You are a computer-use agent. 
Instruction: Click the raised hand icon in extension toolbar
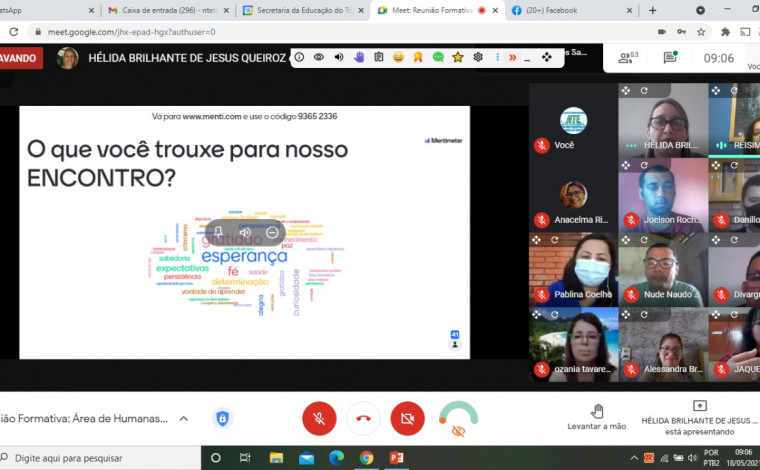[x=358, y=57]
